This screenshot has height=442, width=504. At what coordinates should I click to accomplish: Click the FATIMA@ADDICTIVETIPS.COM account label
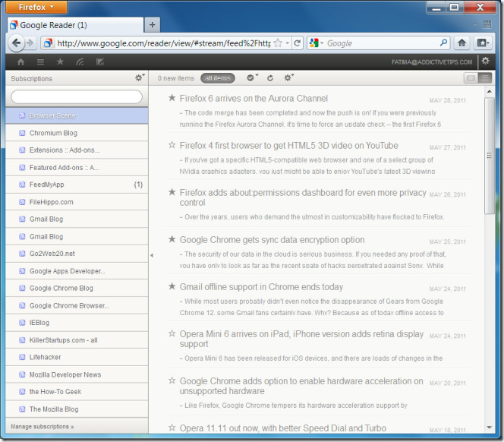click(432, 62)
